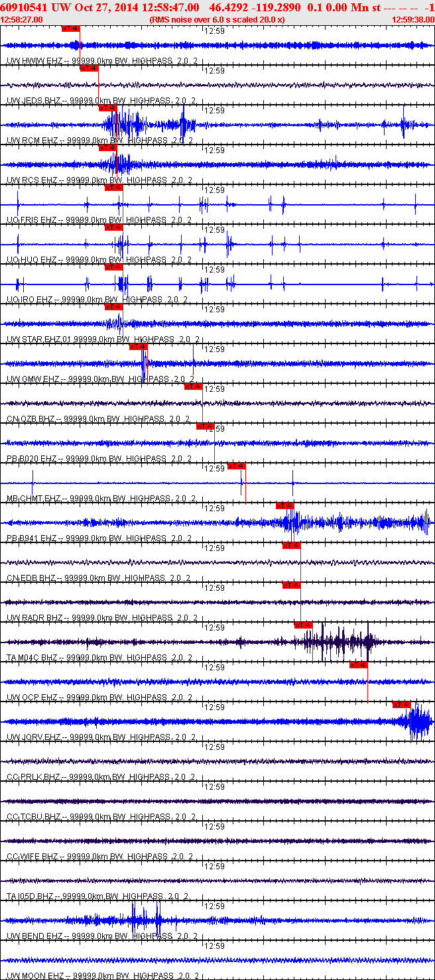Click the 'UW RCS EHZ' station label

tap(31, 180)
